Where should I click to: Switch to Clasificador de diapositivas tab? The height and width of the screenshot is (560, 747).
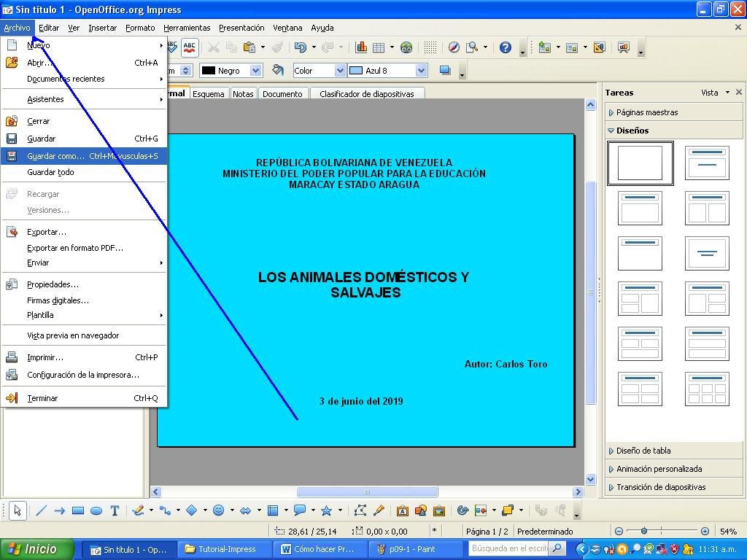(x=366, y=94)
